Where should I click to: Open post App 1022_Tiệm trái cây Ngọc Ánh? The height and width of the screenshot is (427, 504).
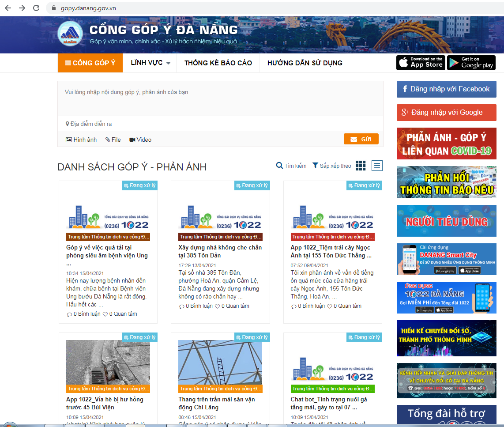[x=331, y=251]
